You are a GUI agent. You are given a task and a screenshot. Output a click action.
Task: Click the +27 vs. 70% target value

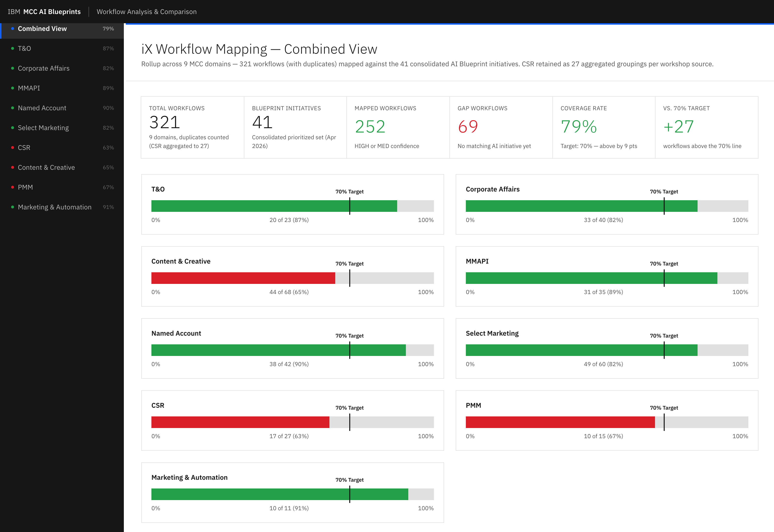pyautogui.click(x=679, y=127)
